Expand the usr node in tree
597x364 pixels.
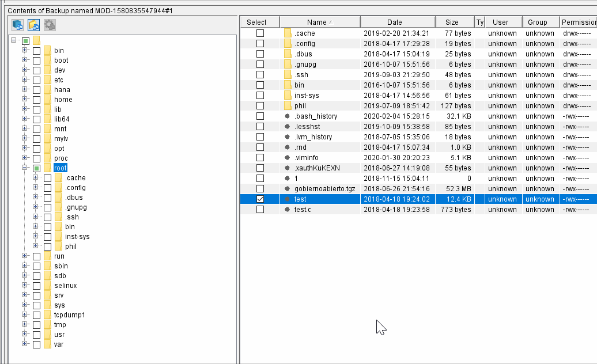(24, 333)
